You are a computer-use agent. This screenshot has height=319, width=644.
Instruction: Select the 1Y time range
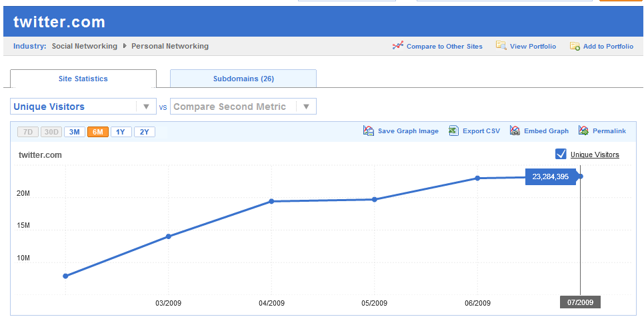(121, 132)
